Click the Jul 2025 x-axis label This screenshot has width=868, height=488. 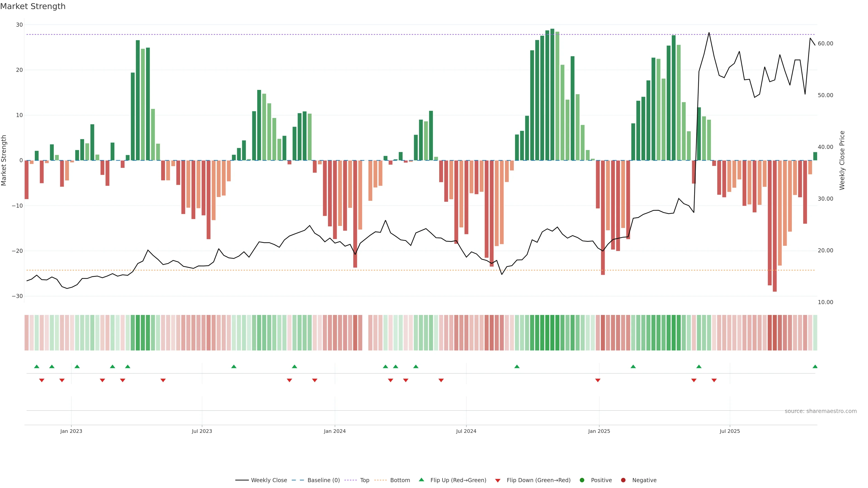[x=729, y=431]
